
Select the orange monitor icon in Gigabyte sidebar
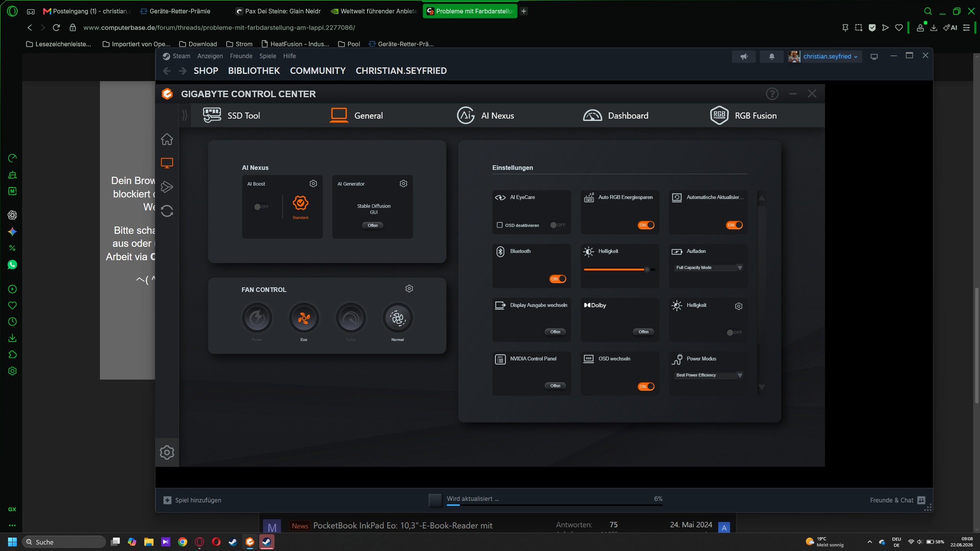pos(167,163)
